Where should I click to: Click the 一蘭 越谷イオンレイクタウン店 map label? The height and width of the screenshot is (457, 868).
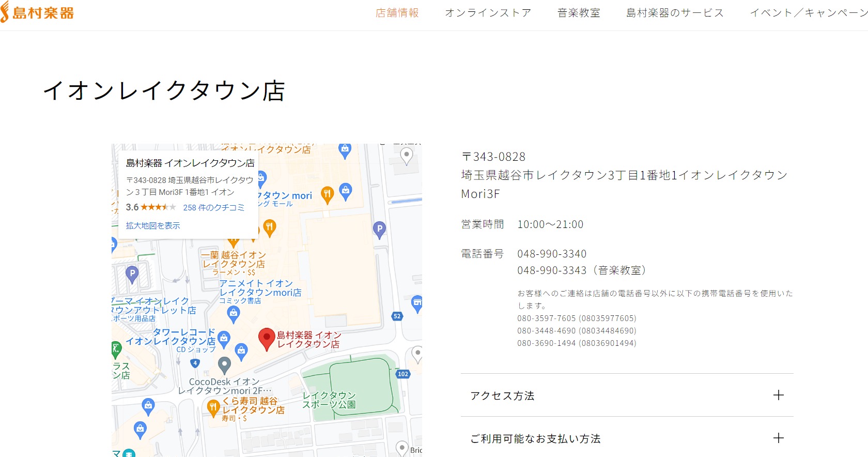[234, 259]
